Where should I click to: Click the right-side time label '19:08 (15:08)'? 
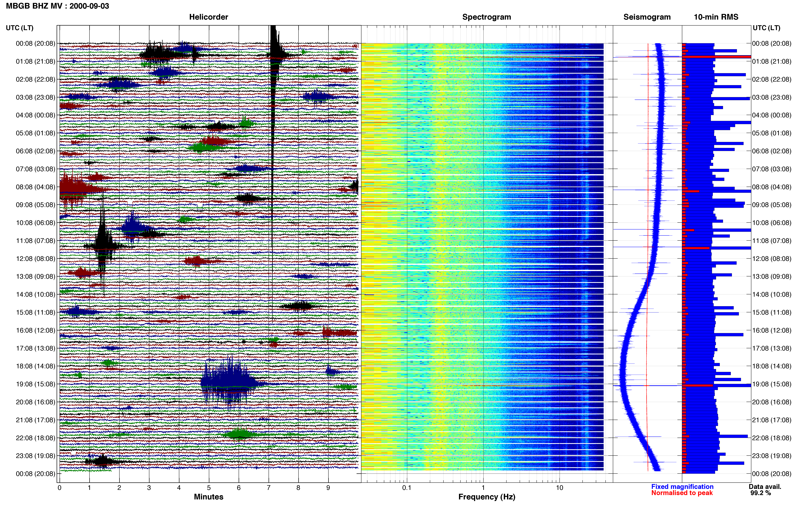[772, 384]
